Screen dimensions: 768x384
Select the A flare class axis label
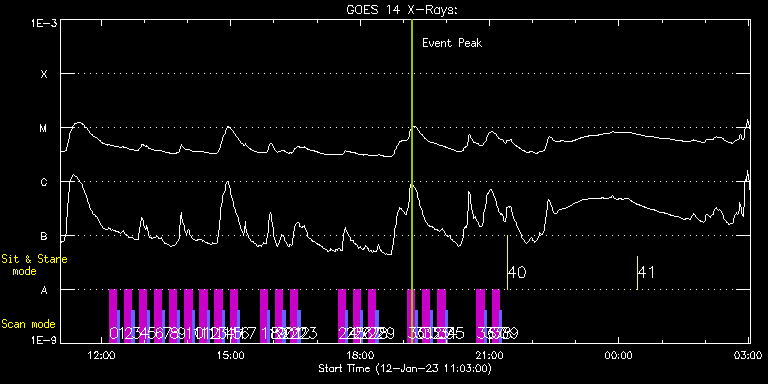pos(44,290)
